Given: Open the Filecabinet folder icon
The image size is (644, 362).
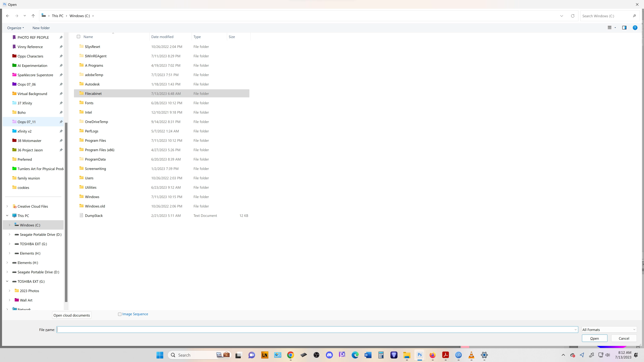Looking at the screenshot, I should click(x=81, y=94).
